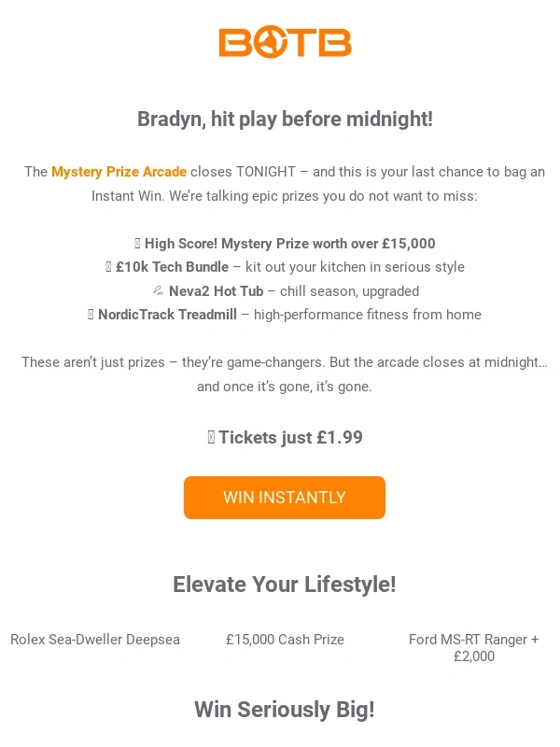
Task: Click the emoji icon before NordicTrack Treadmill
Action: click(x=91, y=315)
